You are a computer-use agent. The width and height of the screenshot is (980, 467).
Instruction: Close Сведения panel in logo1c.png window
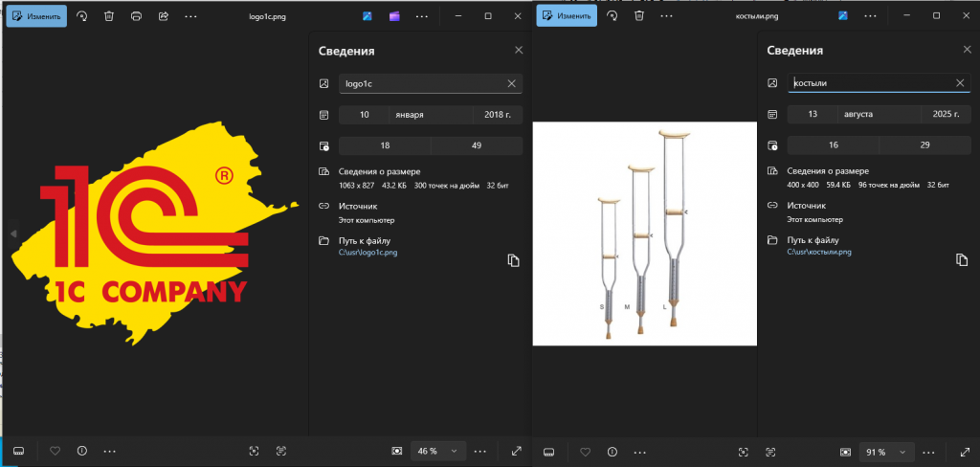point(518,51)
